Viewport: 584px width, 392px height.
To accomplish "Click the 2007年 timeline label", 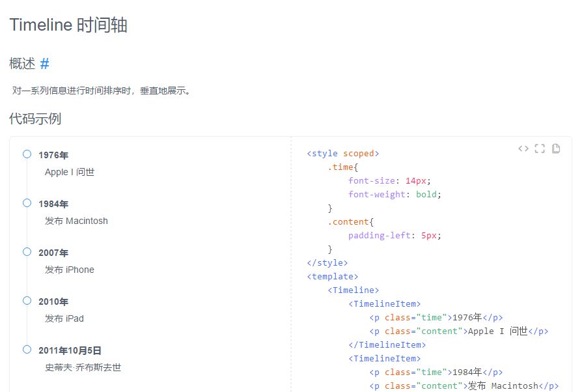I will tap(53, 253).
